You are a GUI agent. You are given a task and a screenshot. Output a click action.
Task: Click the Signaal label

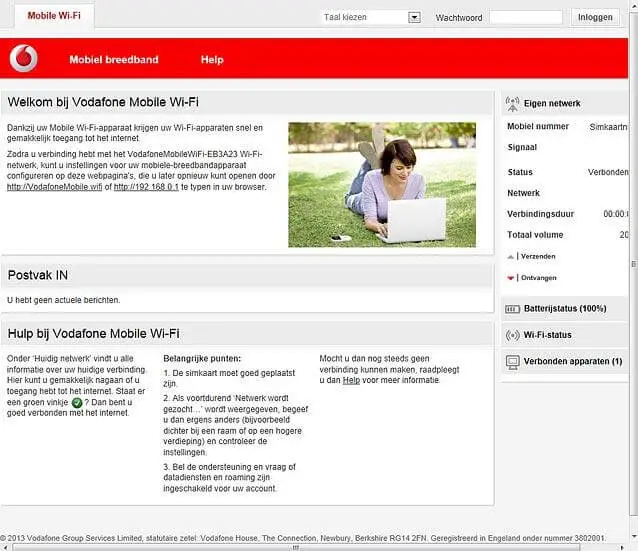point(522,147)
